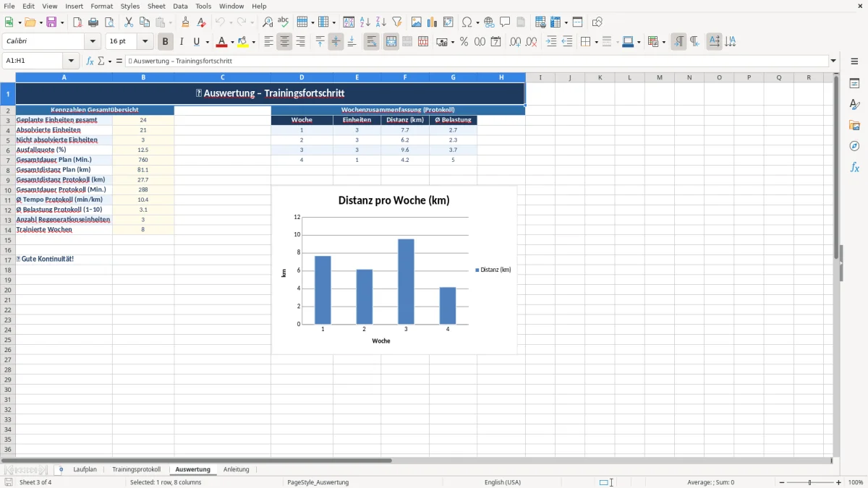Open Find & Replace
This screenshot has width=868, height=488.
[x=268, y=22]
